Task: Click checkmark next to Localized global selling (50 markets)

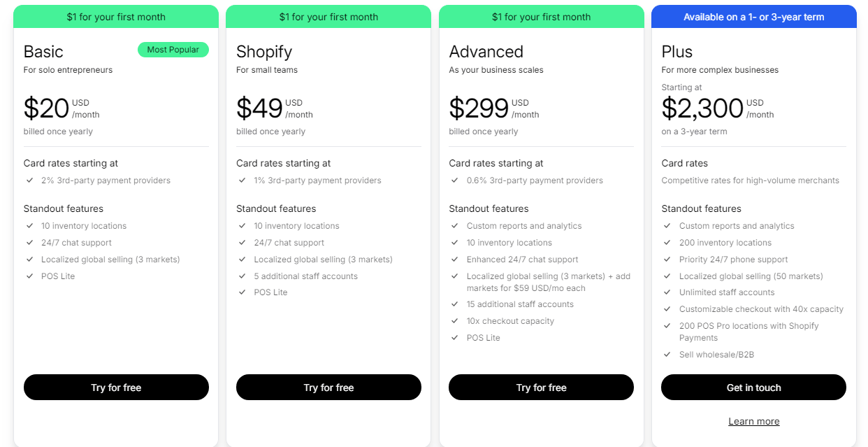Action: click(667, 276)
